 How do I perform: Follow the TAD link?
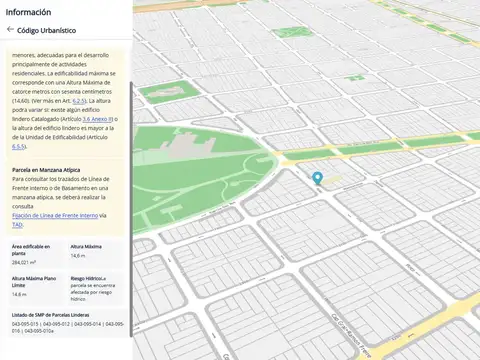17,224
